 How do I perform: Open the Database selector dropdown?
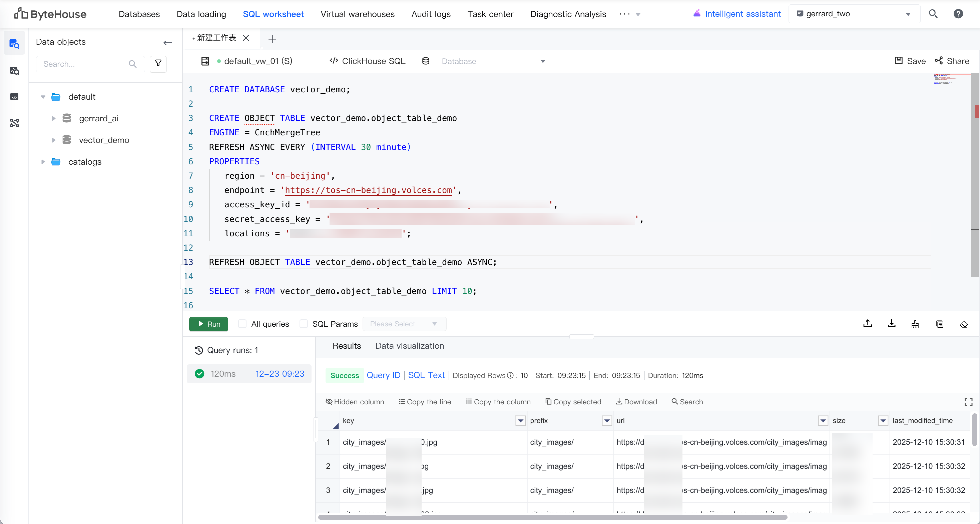[493, 61]
